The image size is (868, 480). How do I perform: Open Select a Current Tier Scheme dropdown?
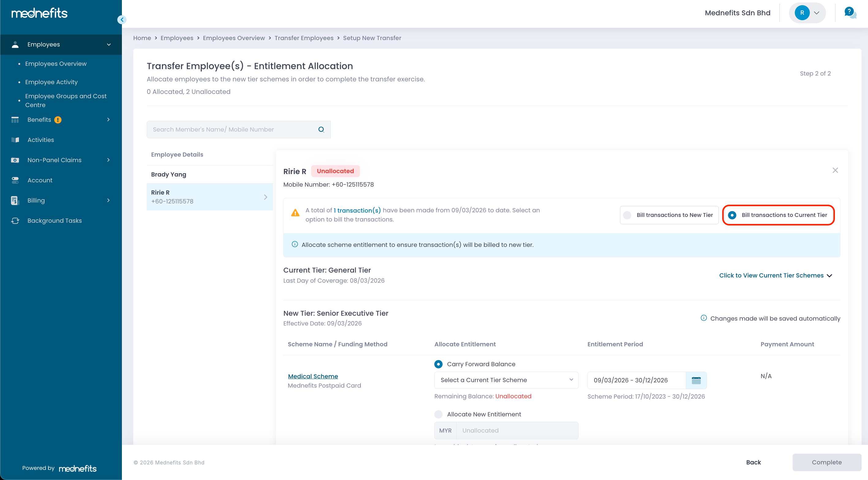[x=506, y=380]
